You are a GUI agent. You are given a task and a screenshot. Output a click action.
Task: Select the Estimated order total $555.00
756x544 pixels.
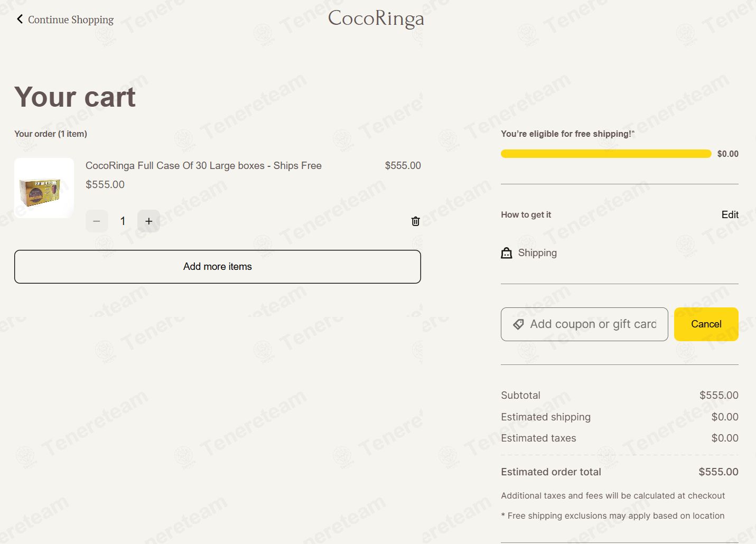pyautogui.click(x=718, y=472)
